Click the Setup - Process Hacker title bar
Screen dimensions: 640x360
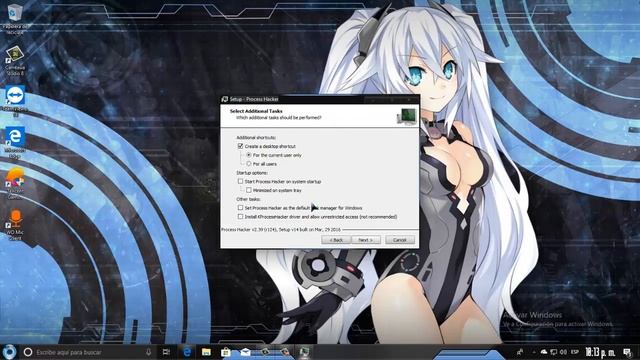point(320,99)
